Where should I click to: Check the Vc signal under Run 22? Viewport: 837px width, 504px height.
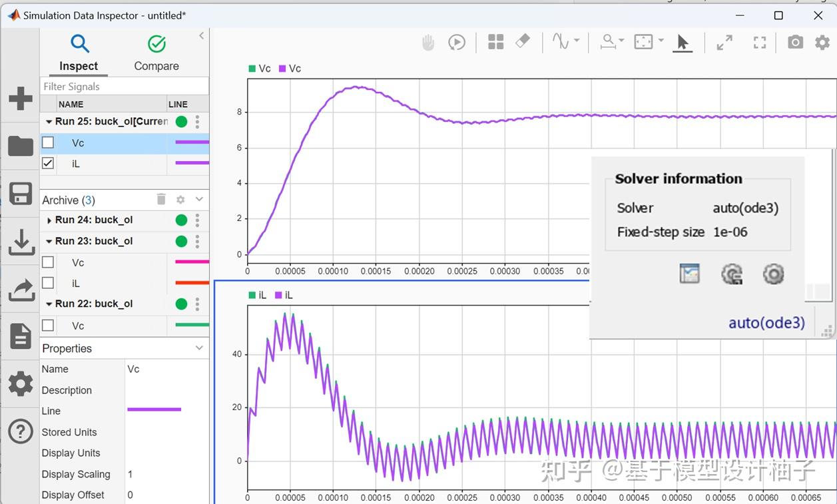pyautogui.click(x=48, y=326)
